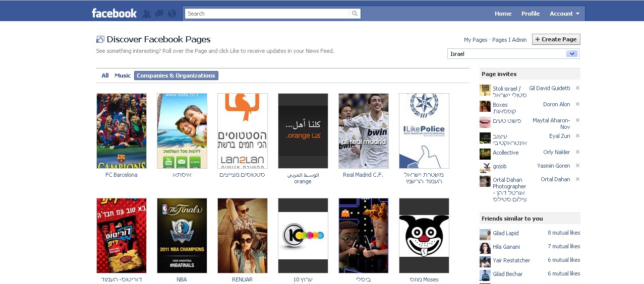Image resolution: width=644 pixels, height=284 pixels.
Task: Click the RENUAR page name link
Action: click(x=243, y=279)
